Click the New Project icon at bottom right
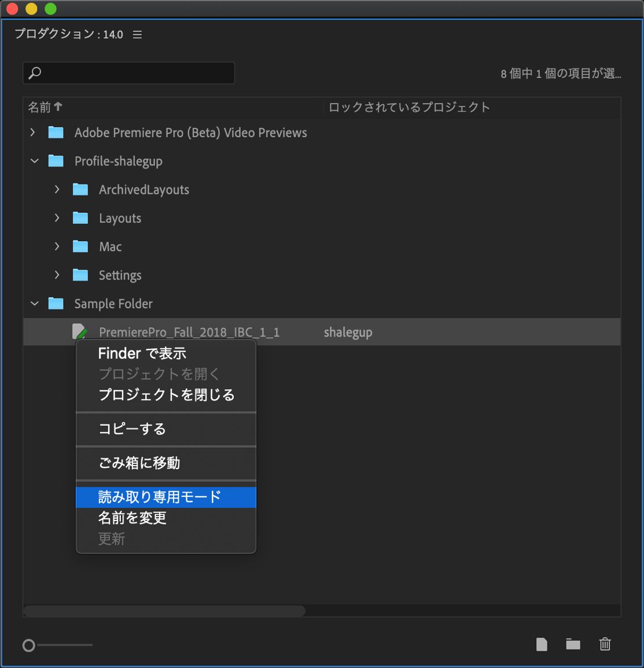 click(542, 644)
